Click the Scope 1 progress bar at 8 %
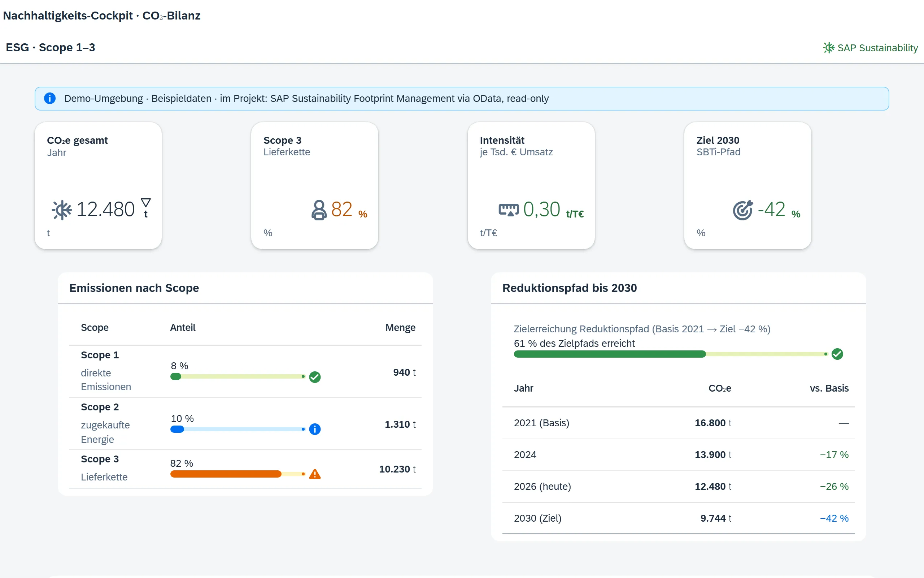This screenshot has height=578, width=924. pos(237,377)
